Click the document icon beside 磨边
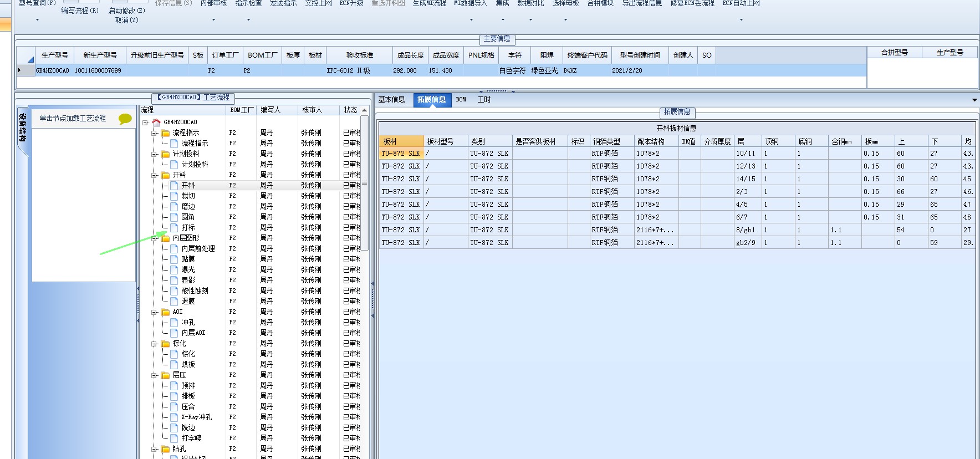The image size is (980, 459). pyautogui.click(x=174, y=206)
